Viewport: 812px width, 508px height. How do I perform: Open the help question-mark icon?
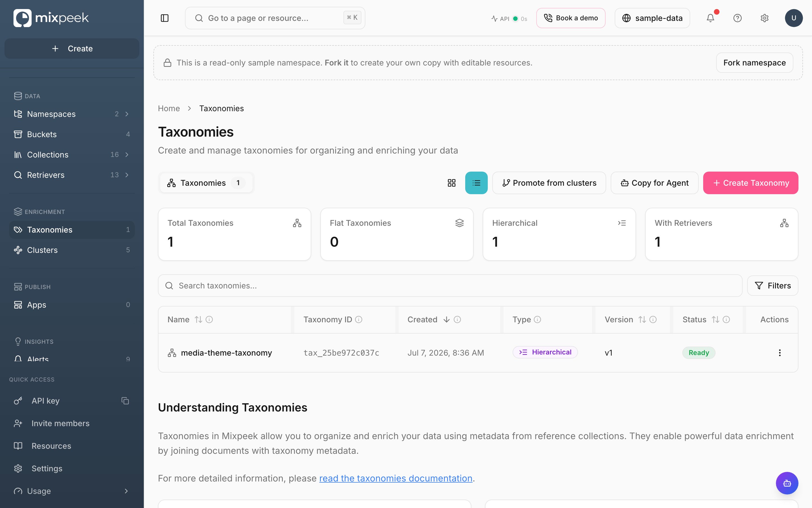pyautogui.click(x=737, y=18)
